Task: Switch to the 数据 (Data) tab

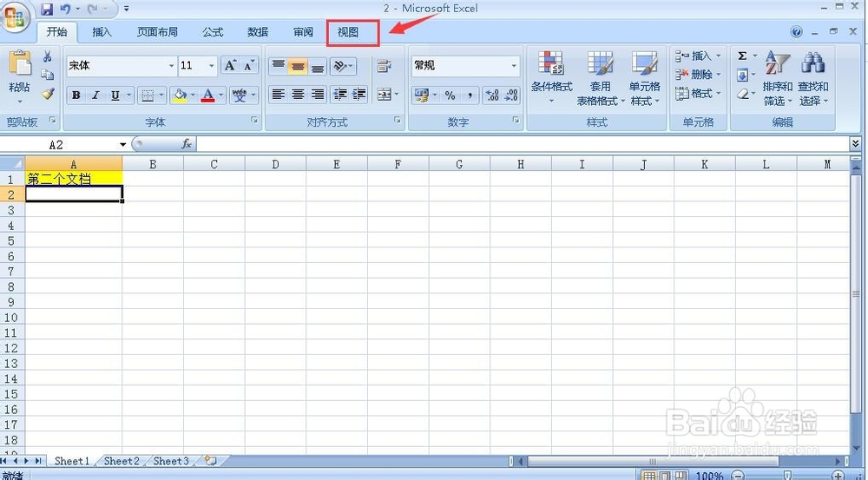Action: [258, 32]
